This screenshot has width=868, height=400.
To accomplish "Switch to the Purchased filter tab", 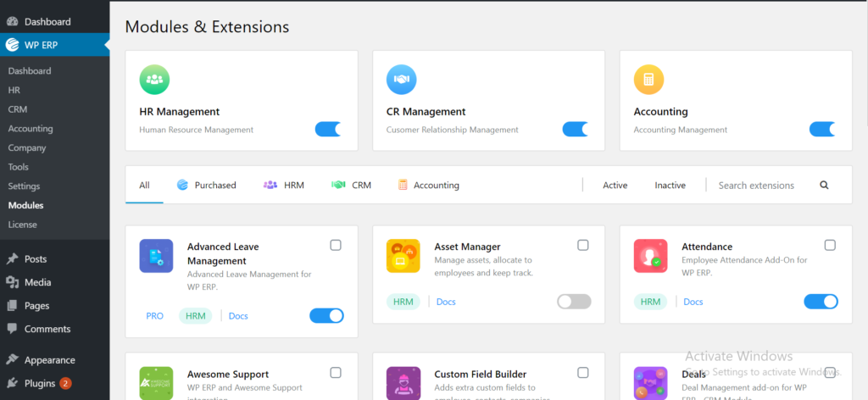I will (207, 186).
